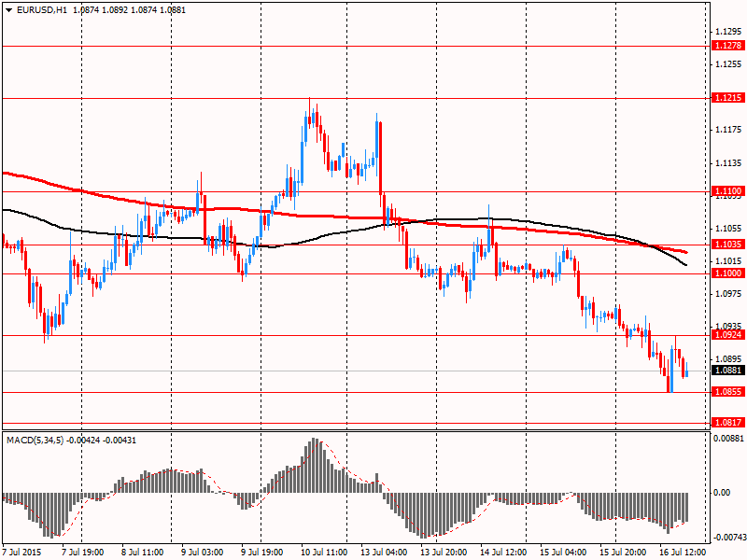This screenshot has height=560, width=747.
Task: Select the 13 Jul 04:00 time label
Action: [384, 553]
